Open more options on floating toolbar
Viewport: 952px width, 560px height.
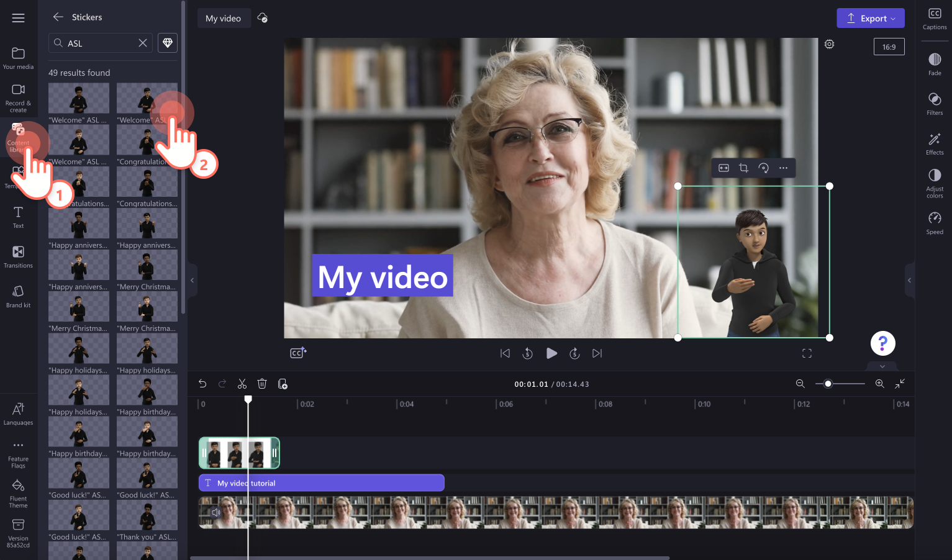pos(784,168)
